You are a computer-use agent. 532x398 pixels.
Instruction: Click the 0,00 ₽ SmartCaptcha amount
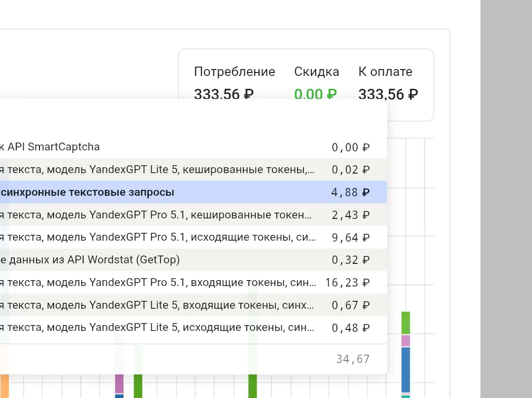[351, 147]
